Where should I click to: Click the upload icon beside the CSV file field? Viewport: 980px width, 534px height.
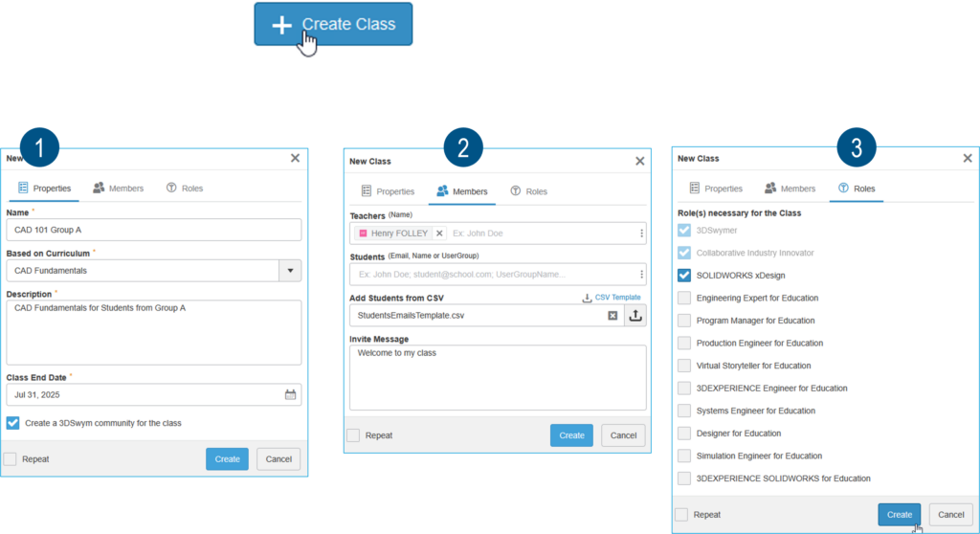click(635, 316)
